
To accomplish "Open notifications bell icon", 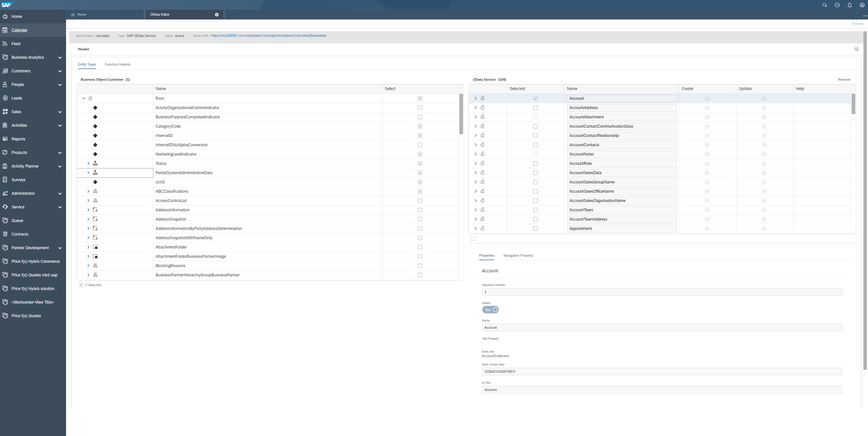I will tap(849, 5).
